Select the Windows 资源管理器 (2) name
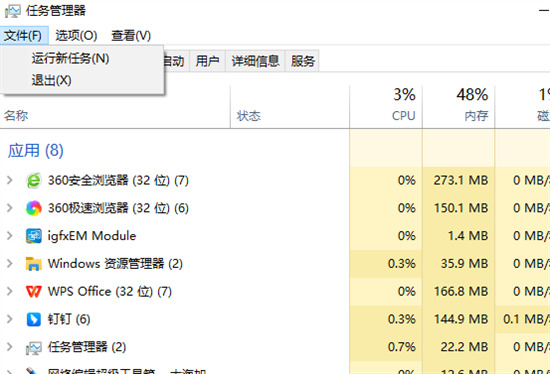 coord(115,263)
